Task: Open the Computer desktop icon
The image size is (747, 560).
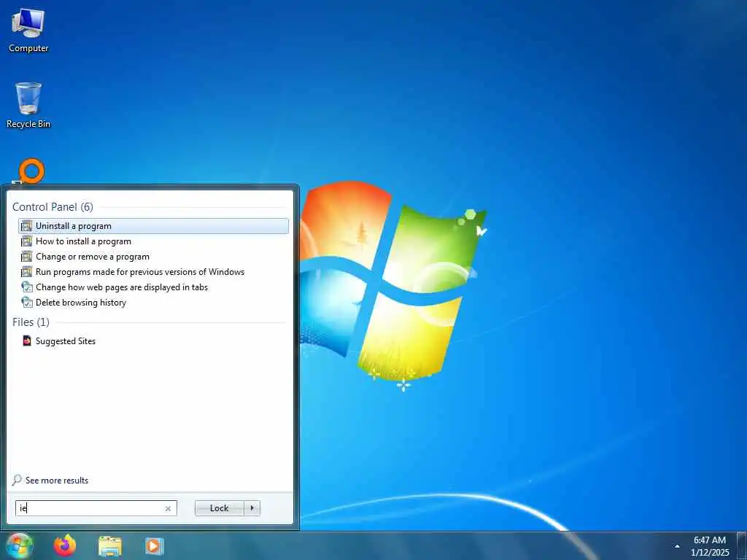Action: 28,29
